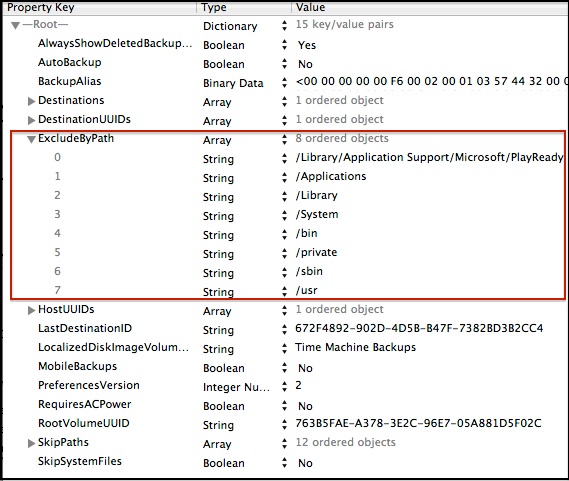This screenshot has width=569, height=481.
Task: Select the AlwaysShowDeletedBackup Yes value
Action: pos(307,45)
